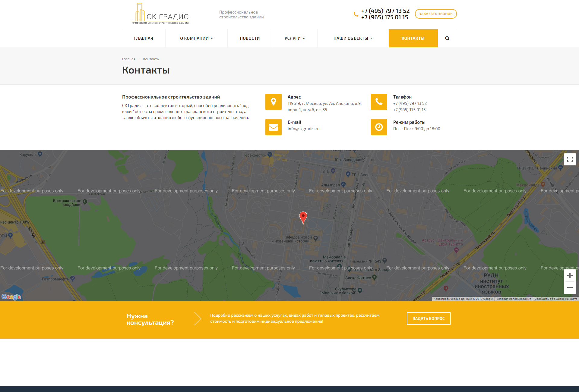Click the Главная navigation menu item

(x=144, y=38)
